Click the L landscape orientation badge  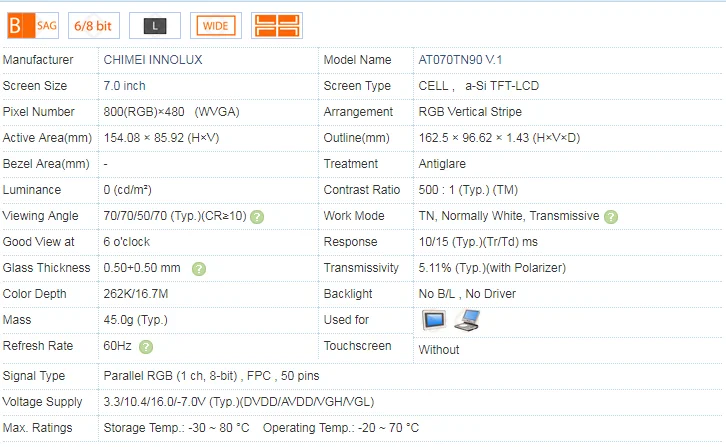click(155, 25)
